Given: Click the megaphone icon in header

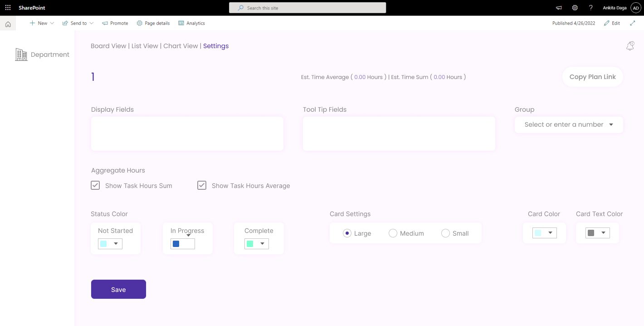Looking at the screenshot, I should point(559,8).
